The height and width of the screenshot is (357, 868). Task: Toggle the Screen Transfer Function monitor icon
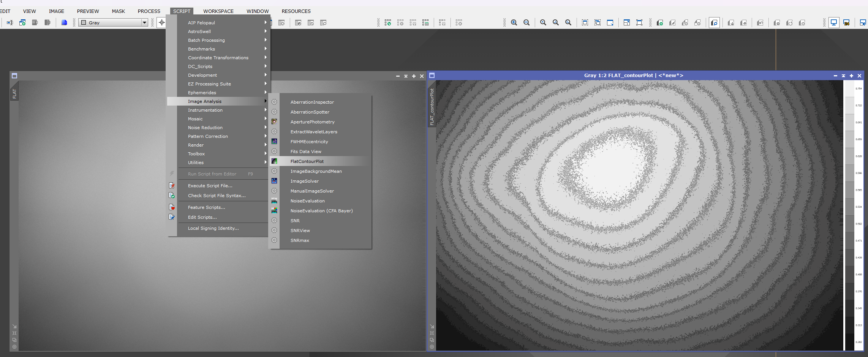point(834,23)
